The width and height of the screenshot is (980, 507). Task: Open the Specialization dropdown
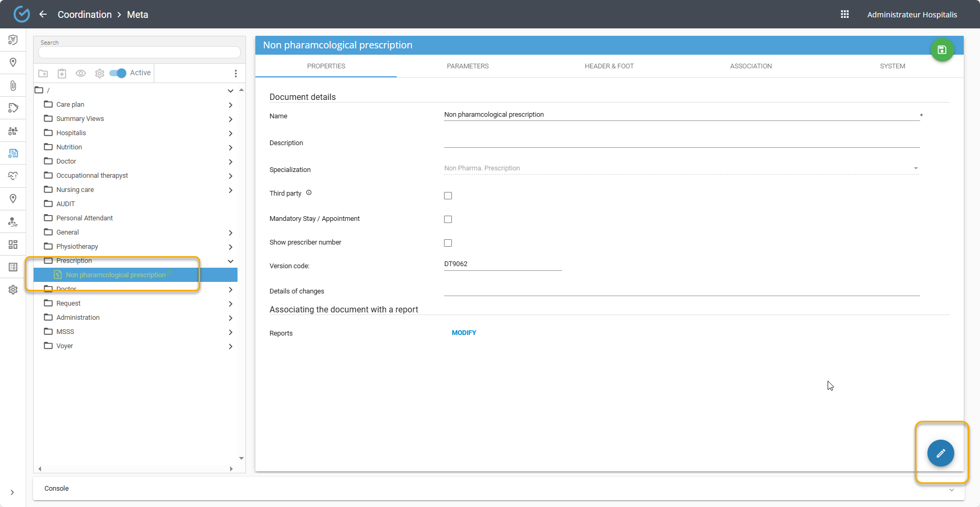pyautogui.click(x=681, y=168)
